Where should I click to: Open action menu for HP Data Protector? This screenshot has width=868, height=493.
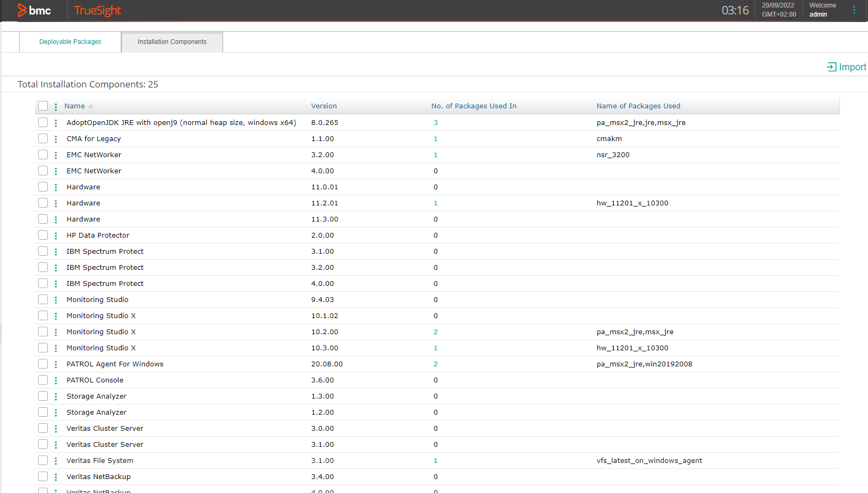tap(56, 236)
